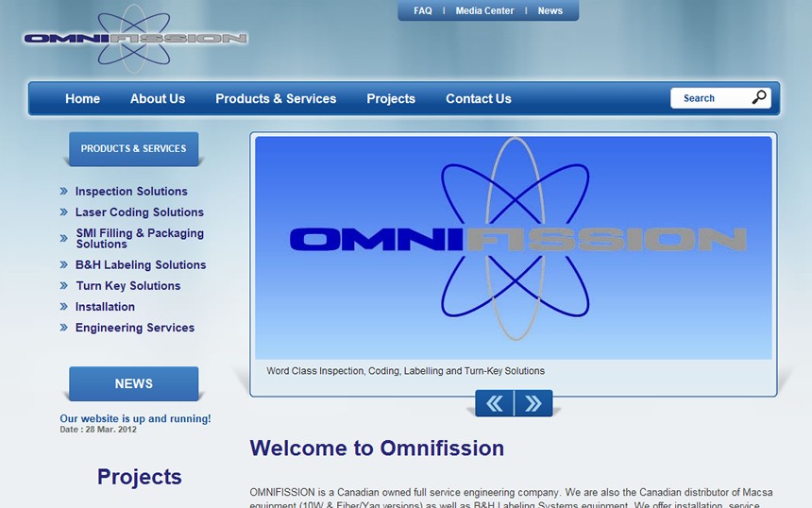Screen dimensions: 812x508
Task: Click the Omnifission logo in the header
Action: (x=135, y=39)
